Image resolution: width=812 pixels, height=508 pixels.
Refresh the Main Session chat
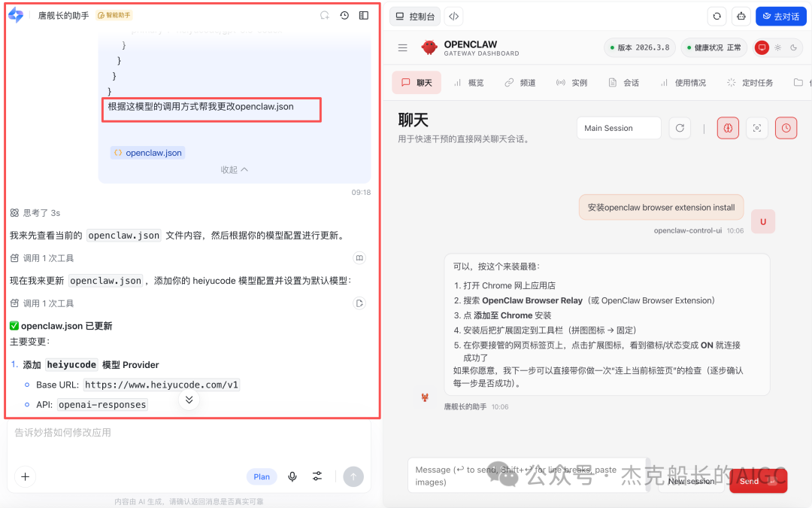pos(680,128)
